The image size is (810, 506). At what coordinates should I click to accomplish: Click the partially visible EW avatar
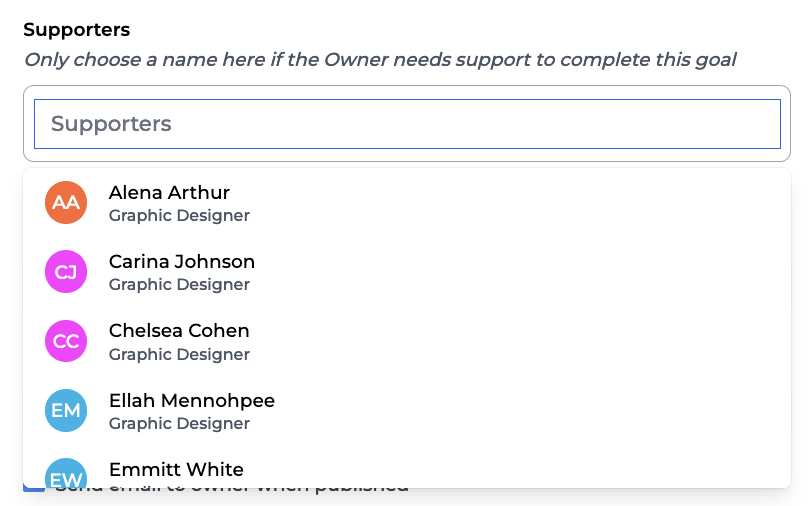66,474
